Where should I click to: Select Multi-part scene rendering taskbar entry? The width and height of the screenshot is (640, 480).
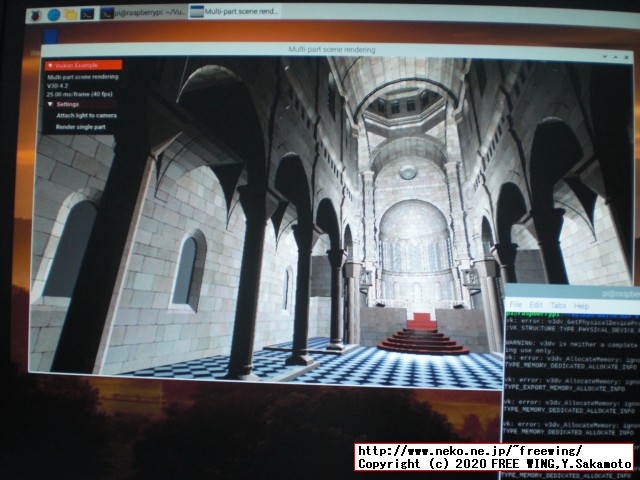click(x=235, y=11)
